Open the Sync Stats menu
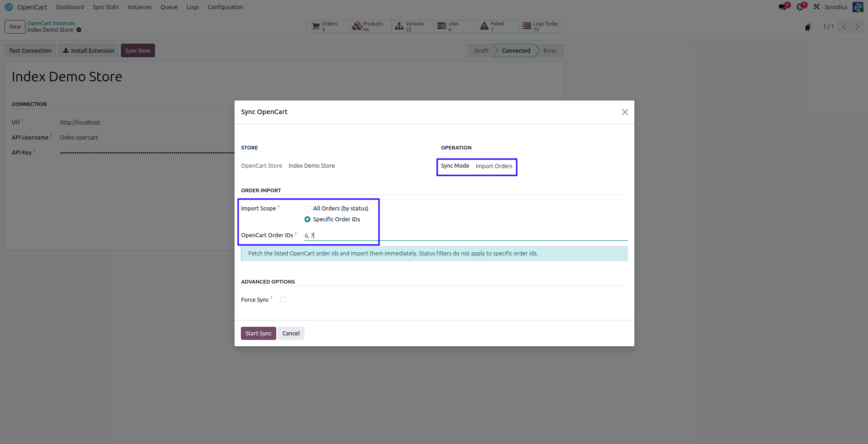Screen dimensions: 868x444 coord(105,7)
